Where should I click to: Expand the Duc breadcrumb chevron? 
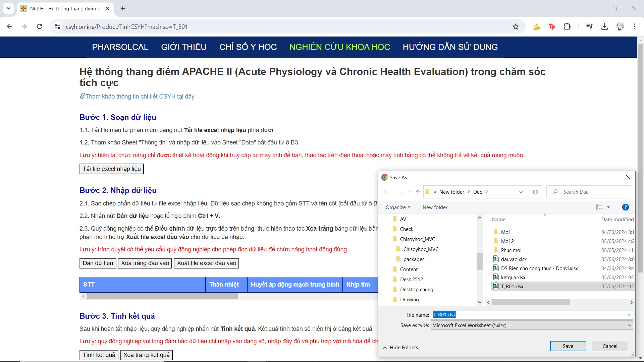(486, 192)
